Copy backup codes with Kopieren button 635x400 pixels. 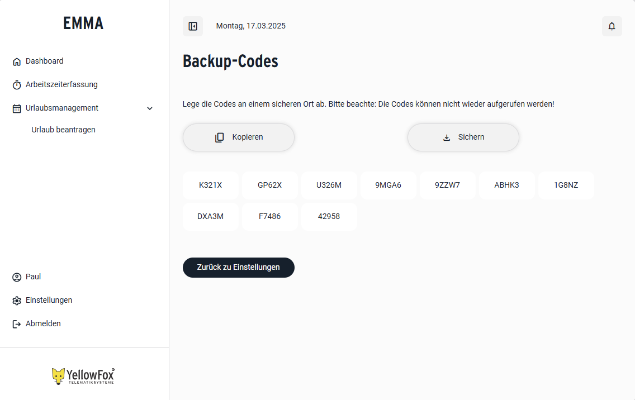[x=239, y=137]
